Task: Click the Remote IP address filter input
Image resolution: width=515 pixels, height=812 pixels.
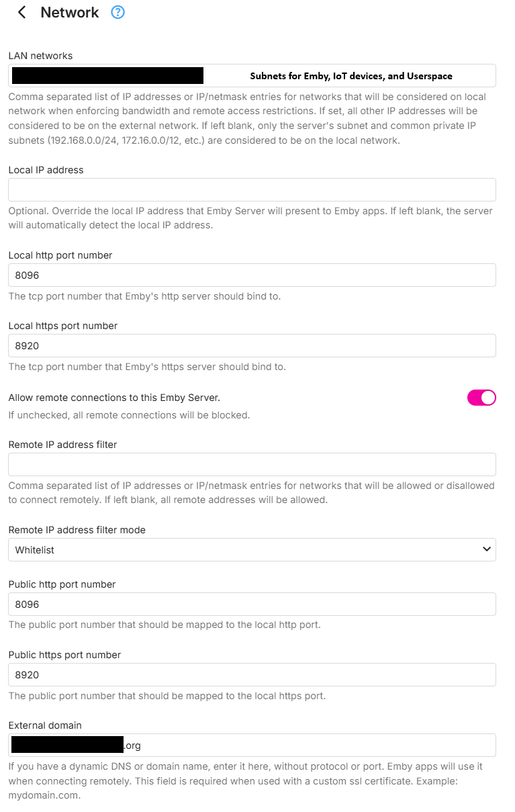Action: tap(252, 464)
